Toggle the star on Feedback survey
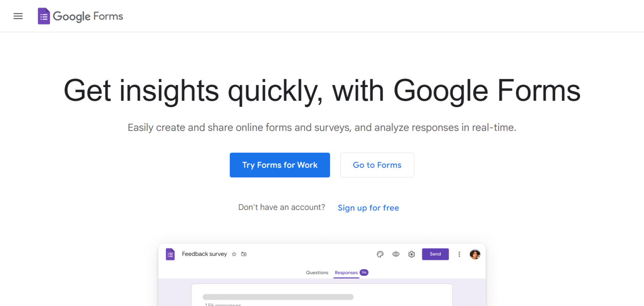Image resolution: width=644 pixels, height=306 pixels. tap(234, 254)
